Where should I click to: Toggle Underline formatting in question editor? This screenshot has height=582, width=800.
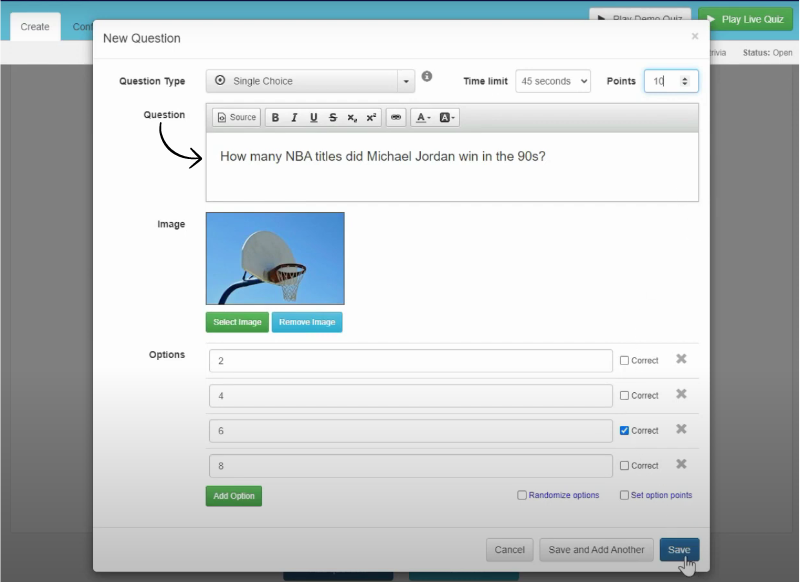[x=314, y=117]
